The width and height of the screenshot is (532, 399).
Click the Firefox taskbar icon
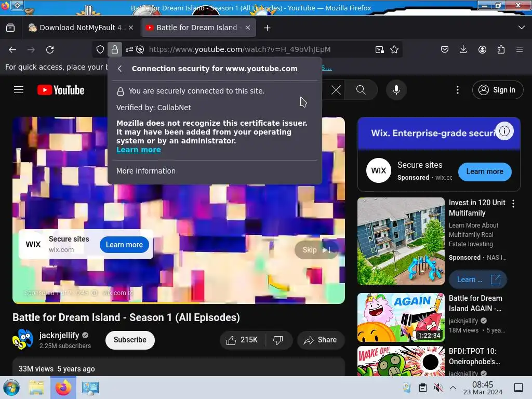pos(63,388)
